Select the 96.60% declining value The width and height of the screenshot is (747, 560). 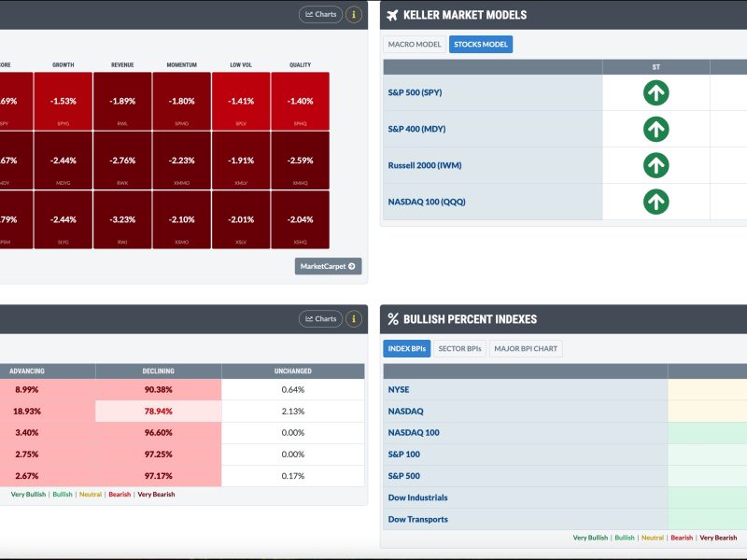158,432
